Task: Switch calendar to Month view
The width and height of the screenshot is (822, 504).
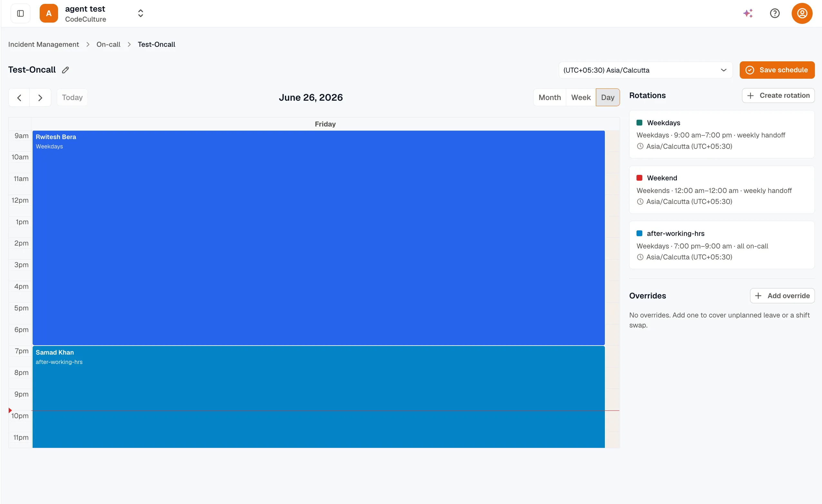Action: click(x=549, y=97)
